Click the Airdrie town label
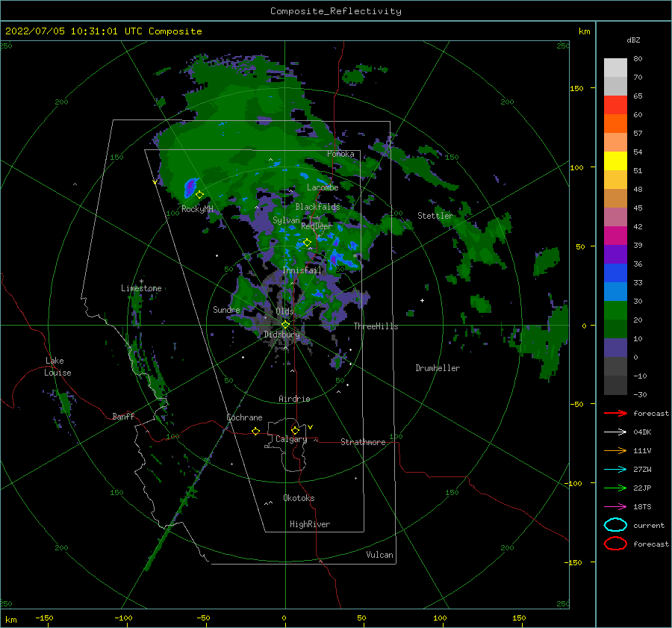This screenshot has width=672, height=628. 294,399
